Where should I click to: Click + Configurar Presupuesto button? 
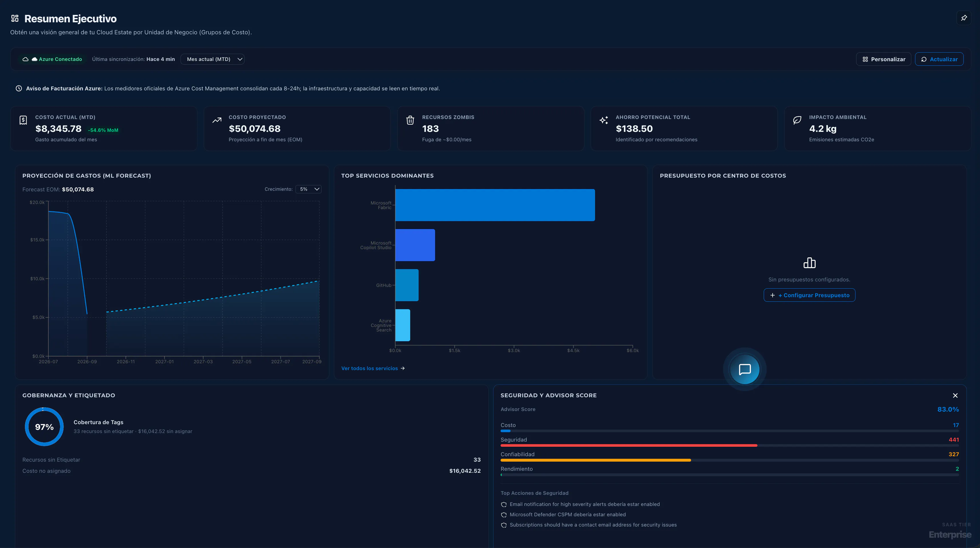809,295
